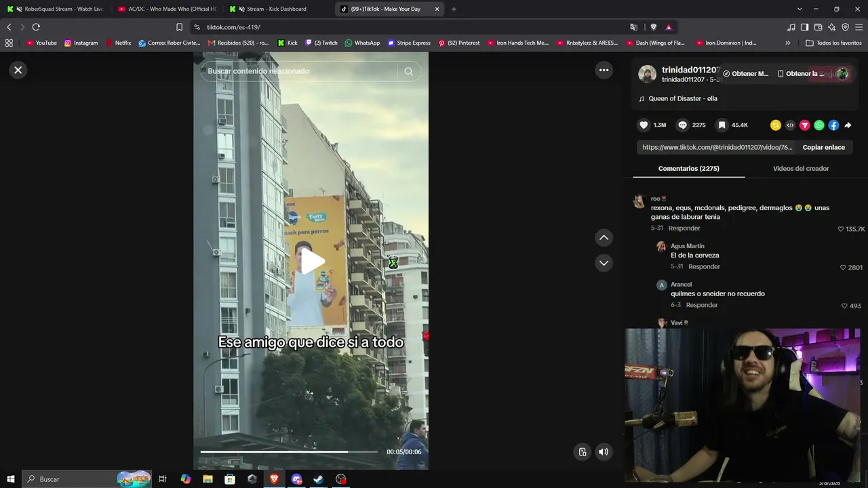Toggle the floating player icon beside the volume
The width and height of the screenshot is (868, 488).
coord(583,452)
